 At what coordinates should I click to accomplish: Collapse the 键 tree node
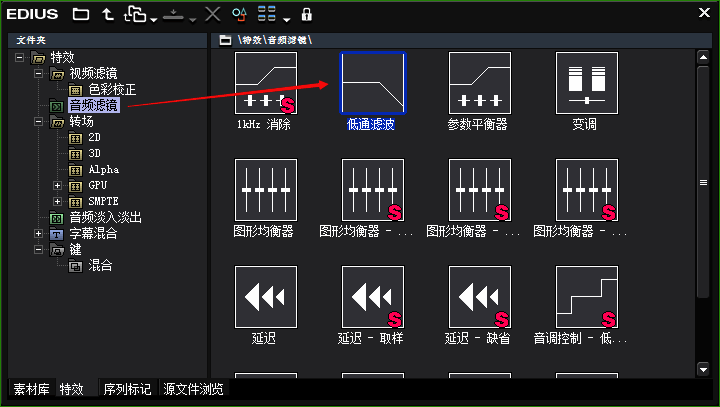pos(39,249)
